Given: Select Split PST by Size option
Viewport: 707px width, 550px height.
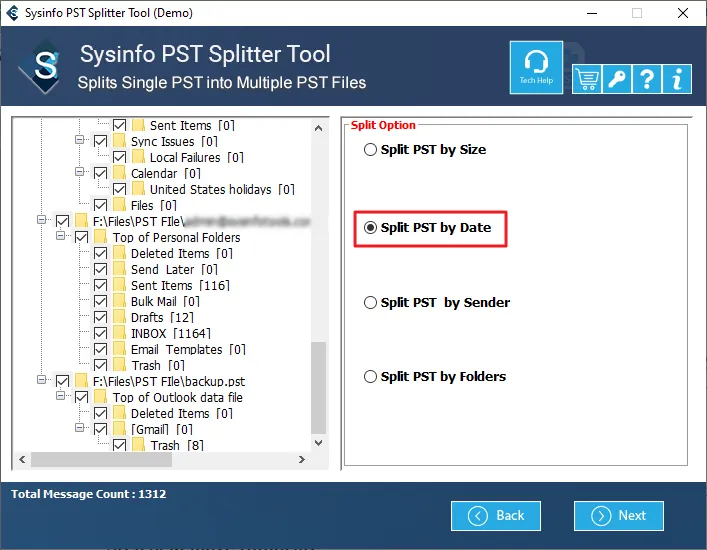Looking at the screenshot, I should click(425, 150).
